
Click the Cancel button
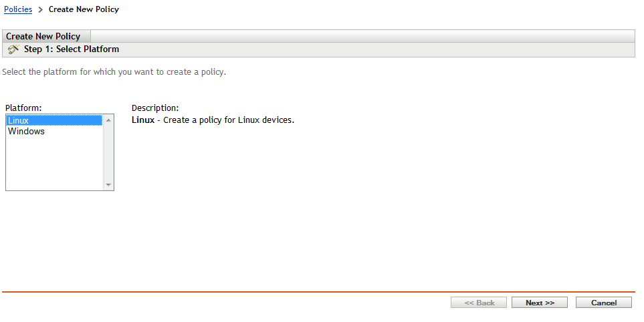click(604, 303)
